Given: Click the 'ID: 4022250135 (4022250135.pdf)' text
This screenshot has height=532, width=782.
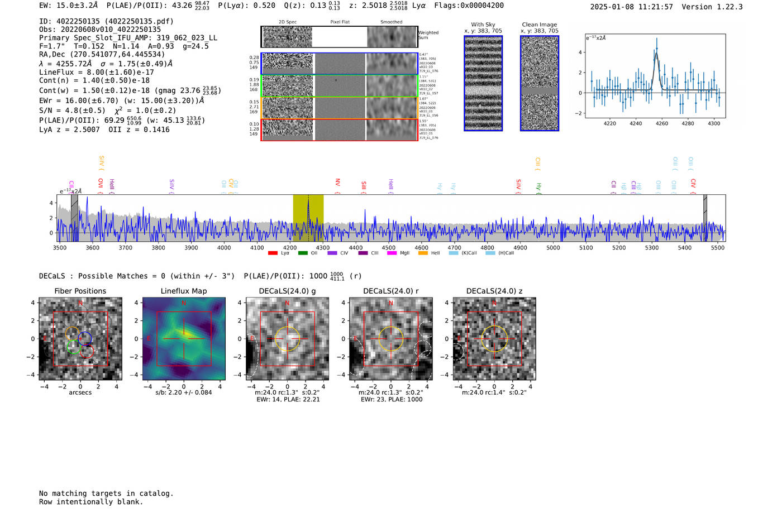Looking at the screenshot, I should pos(106,21).
